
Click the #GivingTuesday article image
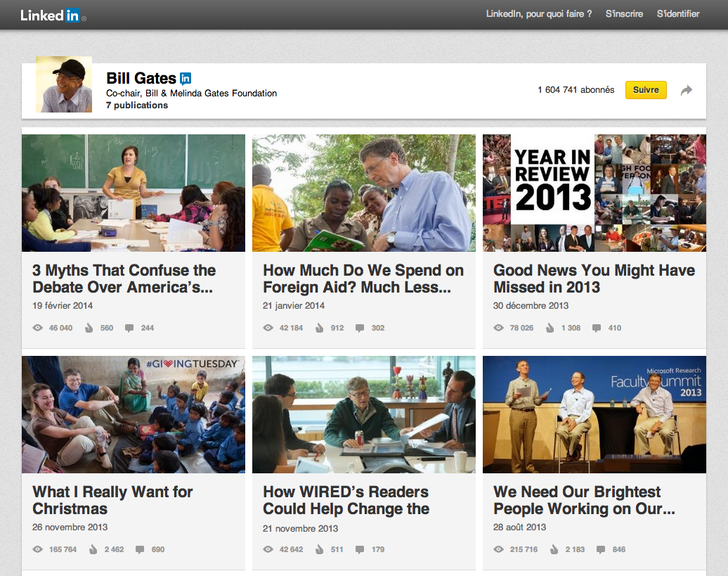tap(134, 415)
